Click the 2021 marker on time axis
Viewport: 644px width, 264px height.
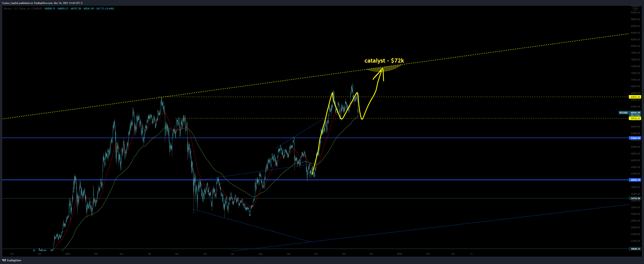coord(68,254)
